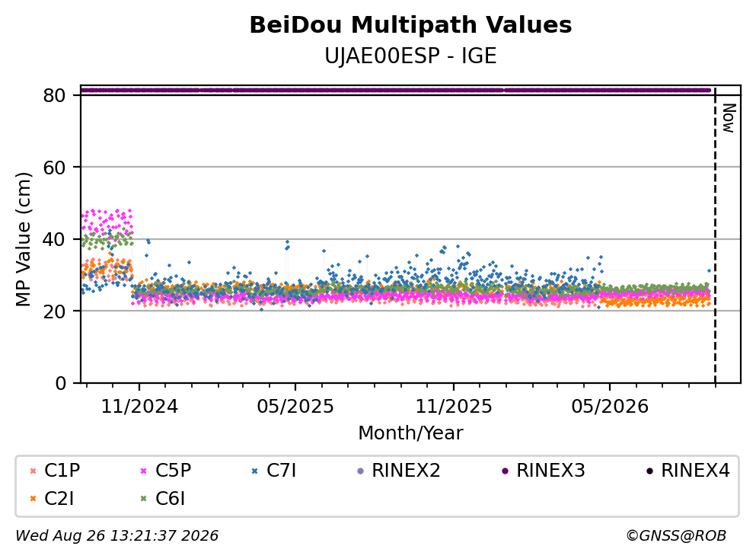
Task: Click the C5P magenta legend marker
Action: click(144, 471)
